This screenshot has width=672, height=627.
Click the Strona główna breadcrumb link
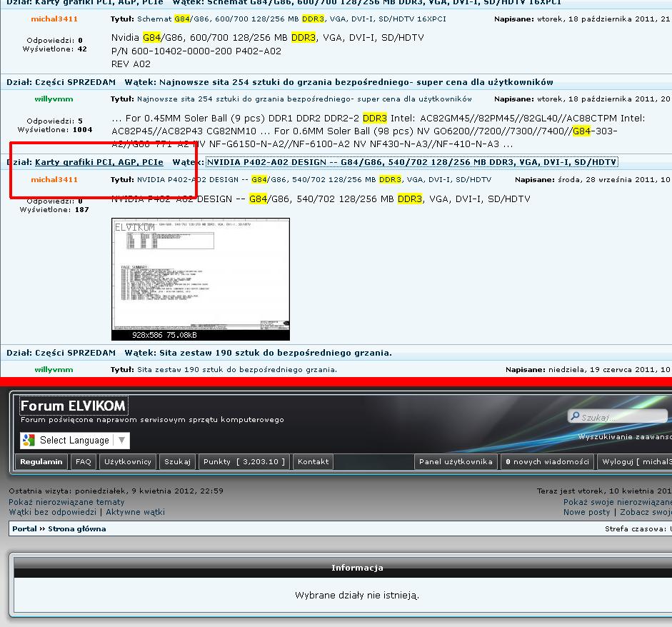76,529
